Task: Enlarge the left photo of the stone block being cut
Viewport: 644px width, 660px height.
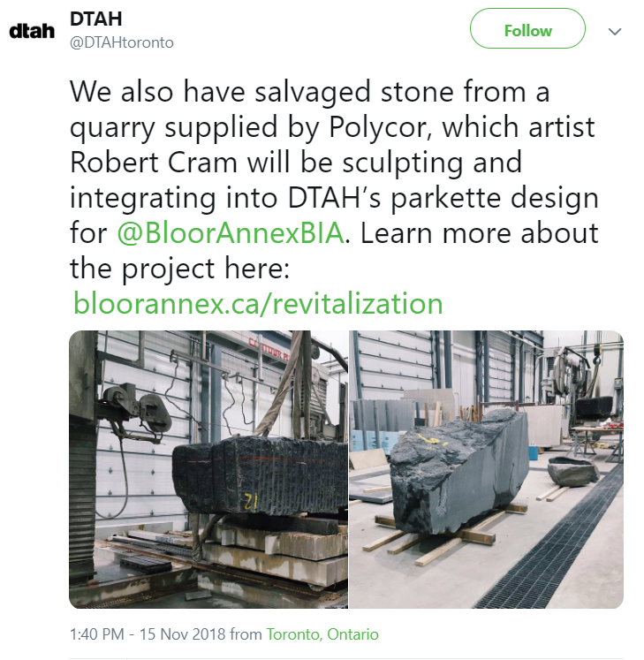Action: [208, 468]
